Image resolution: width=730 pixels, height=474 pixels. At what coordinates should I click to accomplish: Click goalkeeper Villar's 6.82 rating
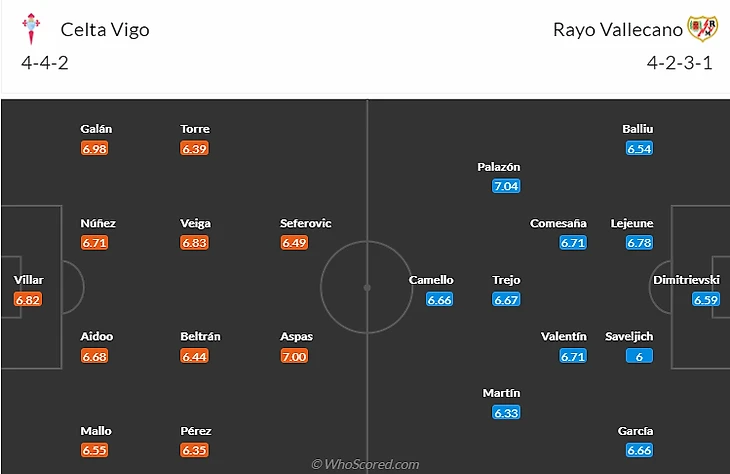[29, 299]
